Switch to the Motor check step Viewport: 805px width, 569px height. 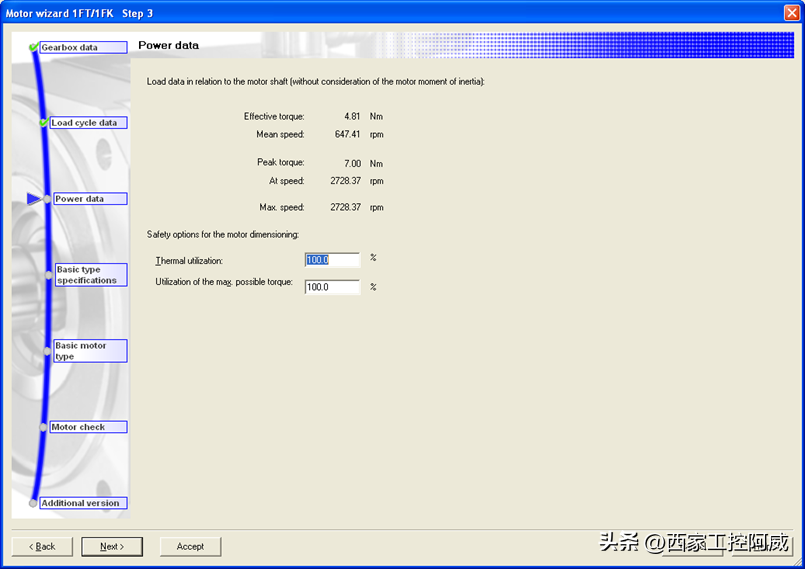[88, 427]
